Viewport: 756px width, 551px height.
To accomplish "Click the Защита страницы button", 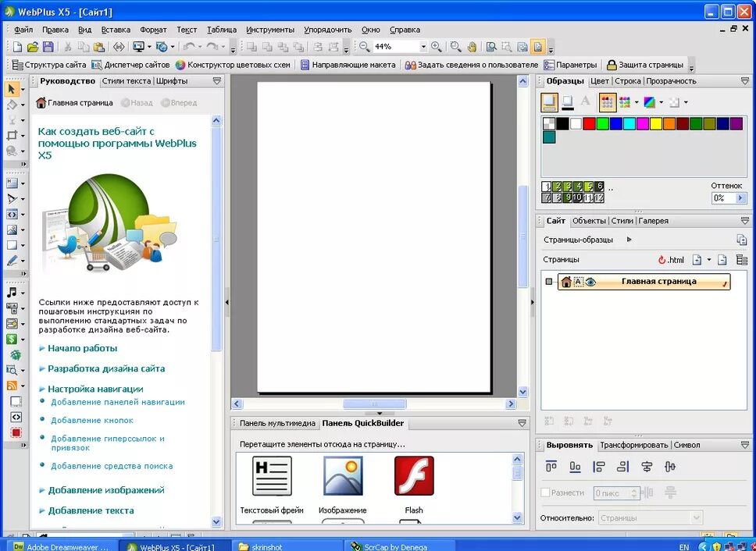I will click(645, 65).
